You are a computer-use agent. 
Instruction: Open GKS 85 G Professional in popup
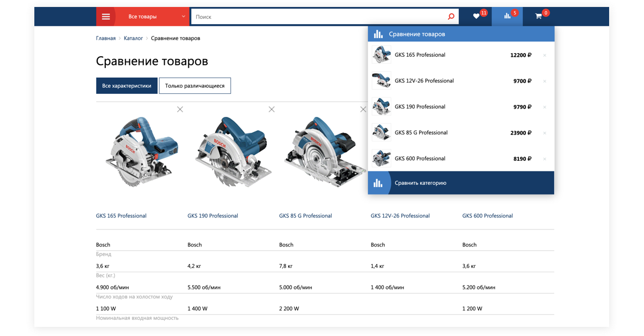(421, 132)
